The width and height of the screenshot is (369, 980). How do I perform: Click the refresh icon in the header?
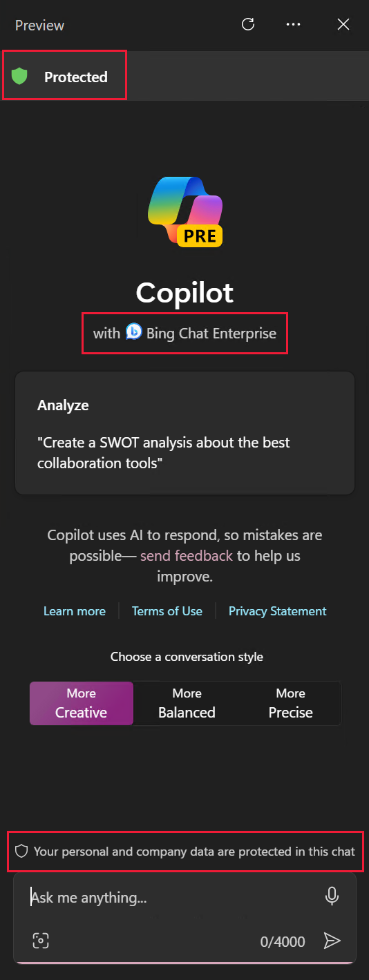[x=247, y=25]
